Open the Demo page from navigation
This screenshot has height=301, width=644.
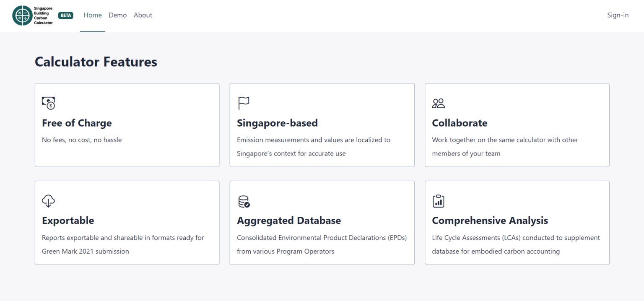point(118,15)
